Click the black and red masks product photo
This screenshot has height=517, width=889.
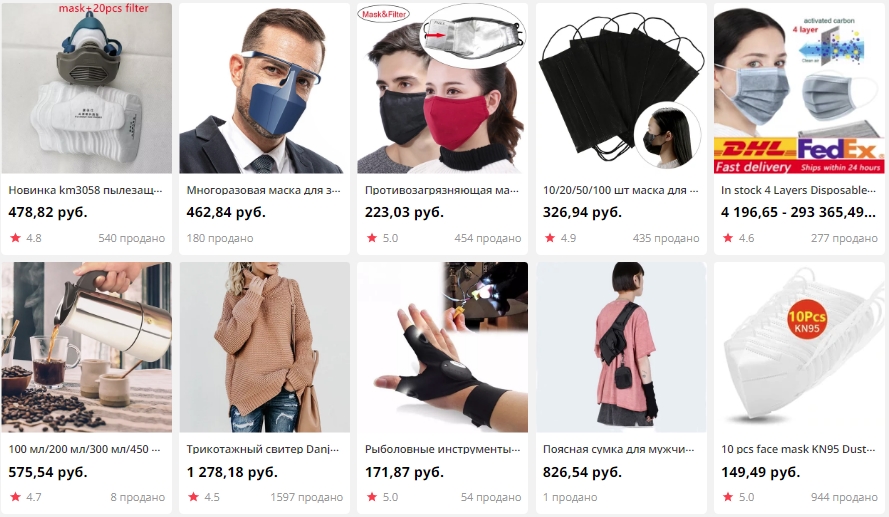(442, 88)
